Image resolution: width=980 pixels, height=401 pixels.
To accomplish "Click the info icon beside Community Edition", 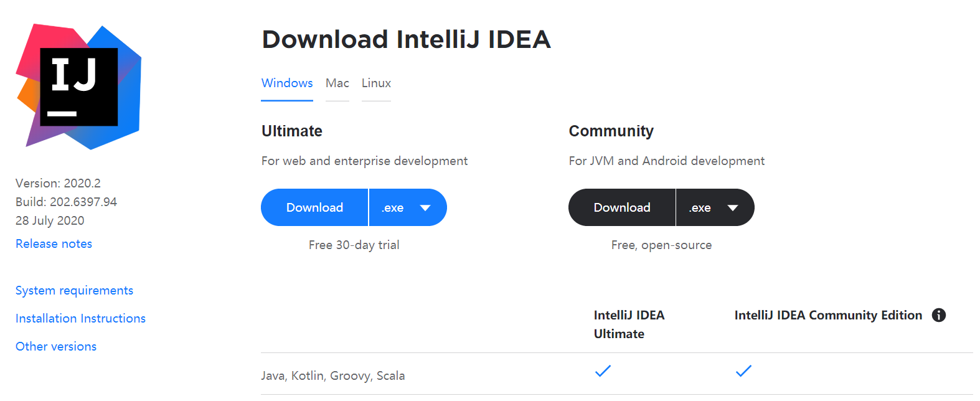I will (938, 315).
